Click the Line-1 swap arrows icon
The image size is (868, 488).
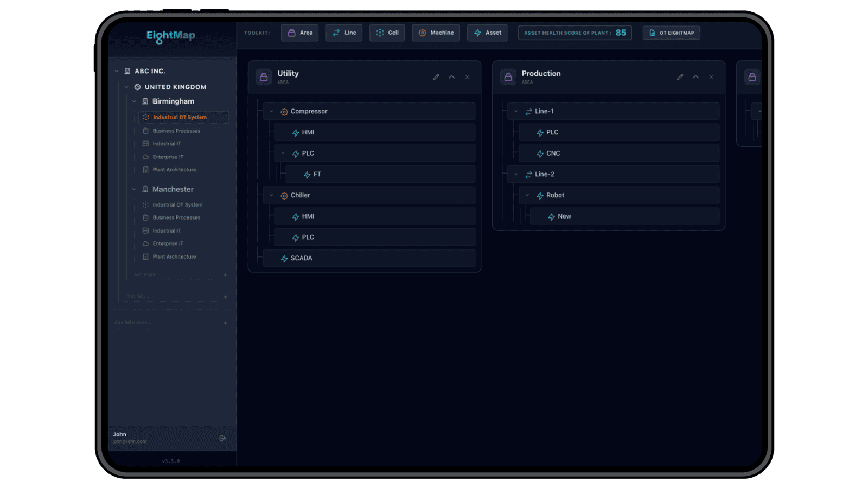(x=528, y=112)
